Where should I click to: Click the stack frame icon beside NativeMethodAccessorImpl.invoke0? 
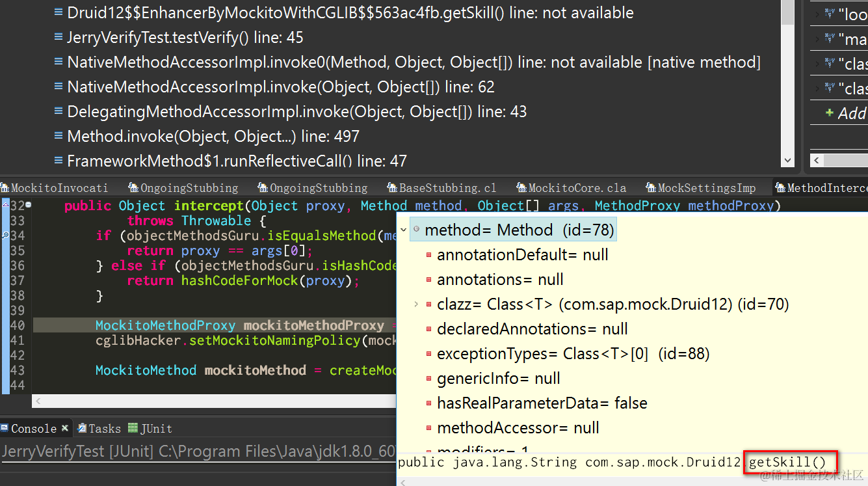[x=59, y=62]
